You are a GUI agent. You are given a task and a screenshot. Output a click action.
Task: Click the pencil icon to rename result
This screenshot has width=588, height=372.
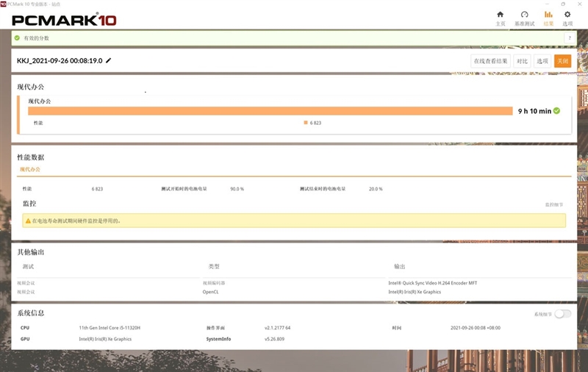tap(108, 60)
